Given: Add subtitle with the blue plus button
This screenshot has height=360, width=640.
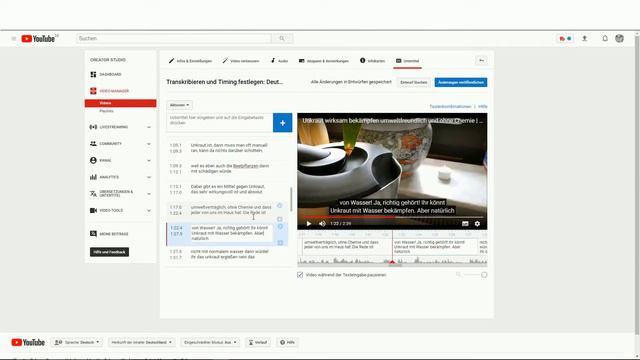Looking at the screenshot, I should coord(282,122).
